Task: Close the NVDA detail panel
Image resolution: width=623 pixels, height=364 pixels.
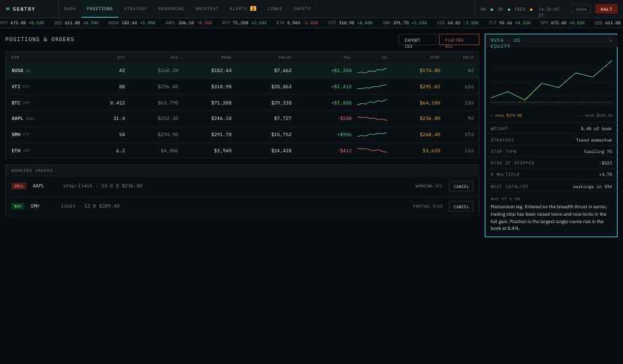Action: coord(611,40)
